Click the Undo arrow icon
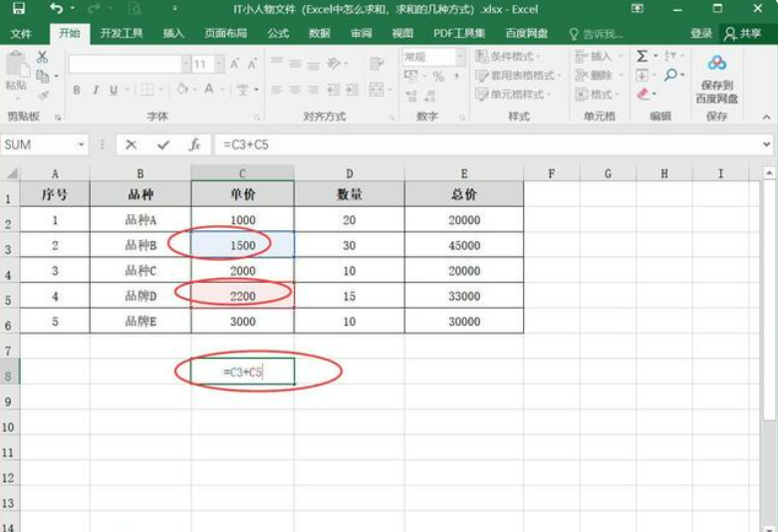 click(x=55, y=9)
